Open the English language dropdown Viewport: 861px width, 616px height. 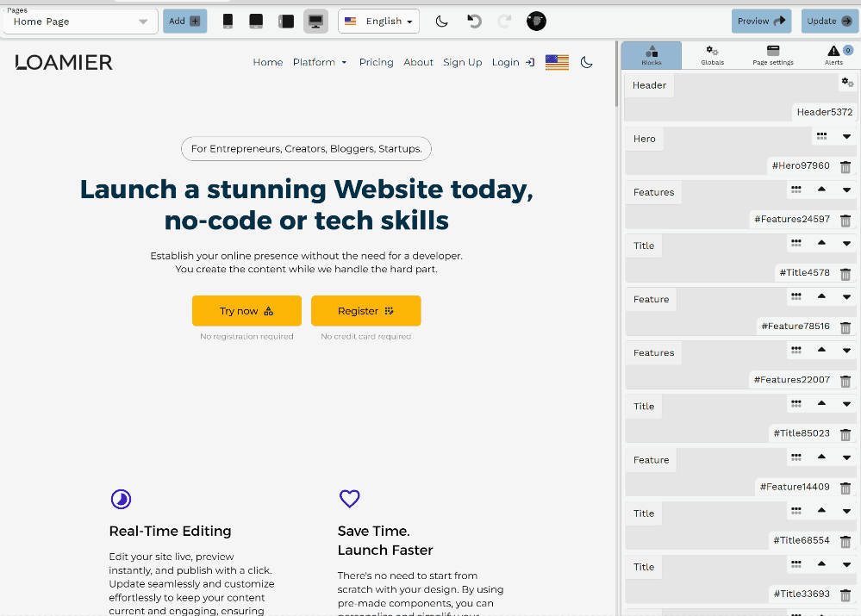click(x=379, y=22)
